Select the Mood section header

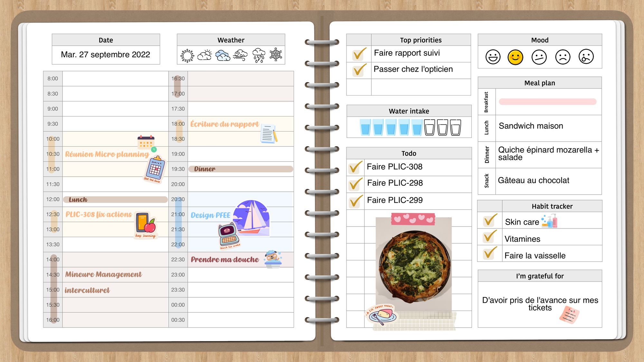point(540,40)
